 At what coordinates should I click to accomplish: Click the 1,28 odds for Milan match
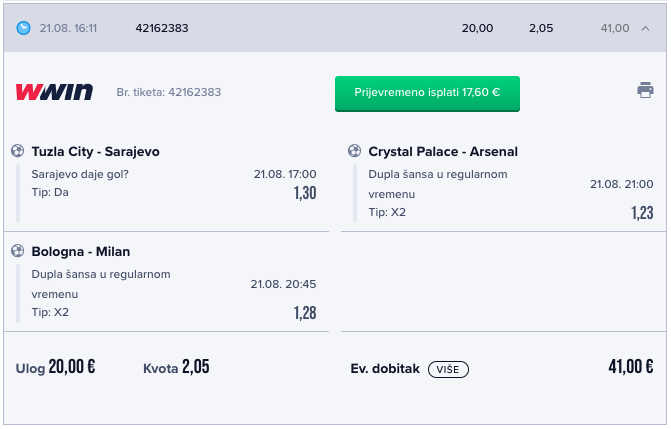click(x=305, y=313)
